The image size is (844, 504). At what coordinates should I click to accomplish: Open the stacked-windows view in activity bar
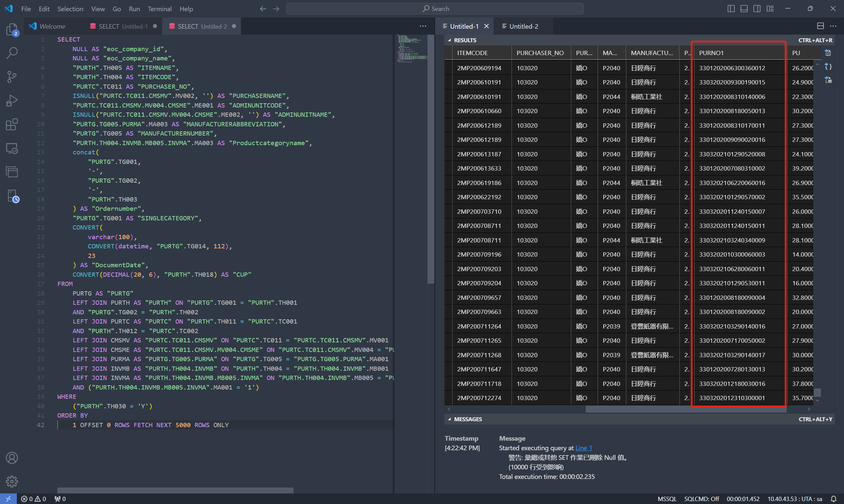click(12, 172)
